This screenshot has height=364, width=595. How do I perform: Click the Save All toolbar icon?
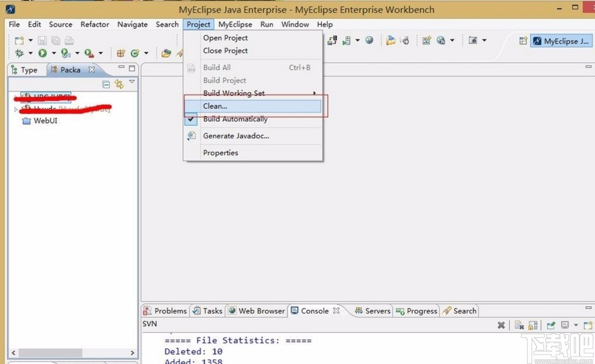tap(56, 40)
